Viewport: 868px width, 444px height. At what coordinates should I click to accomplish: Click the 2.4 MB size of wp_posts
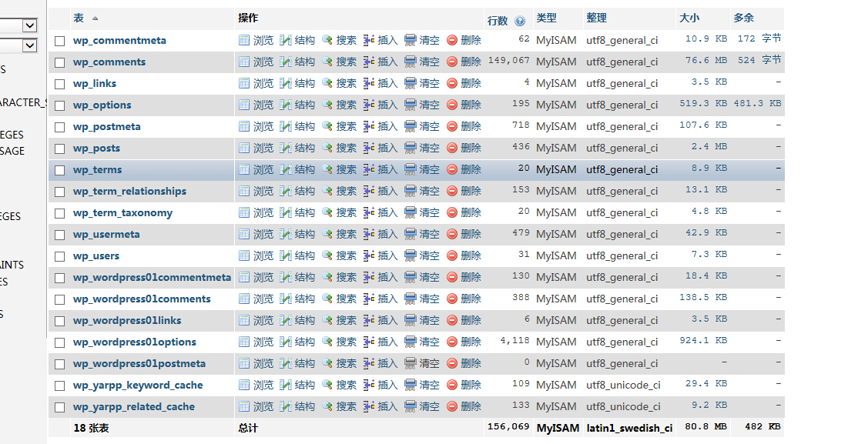(709, 146)
